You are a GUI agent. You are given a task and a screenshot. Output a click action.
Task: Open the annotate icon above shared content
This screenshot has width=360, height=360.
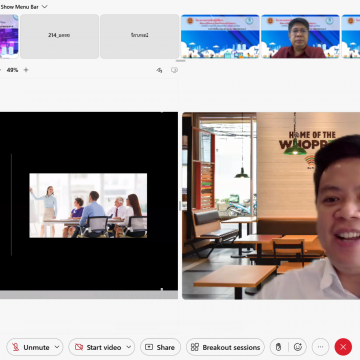159,70
